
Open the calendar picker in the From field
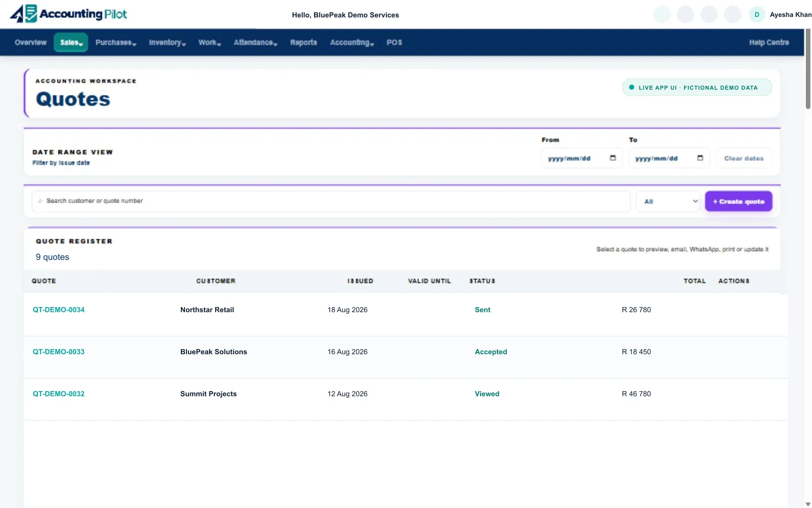(x=613, y=158)
